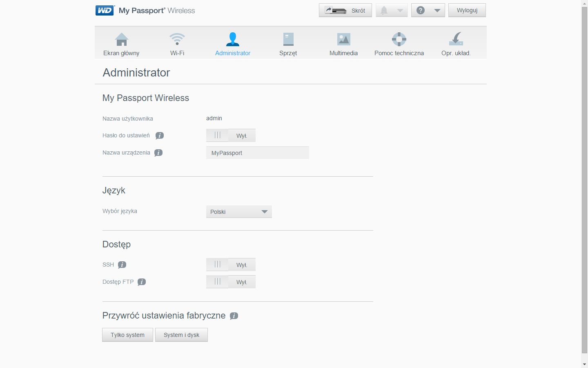588x368 pixels.
Task: Enable the Hasło do ustawień toggle
Action: [x=231, y=136]
